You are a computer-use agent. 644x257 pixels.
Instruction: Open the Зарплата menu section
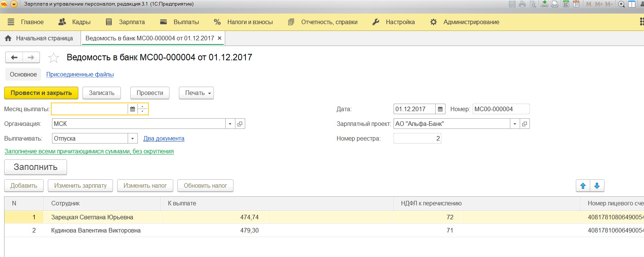[x=125, y=22]
